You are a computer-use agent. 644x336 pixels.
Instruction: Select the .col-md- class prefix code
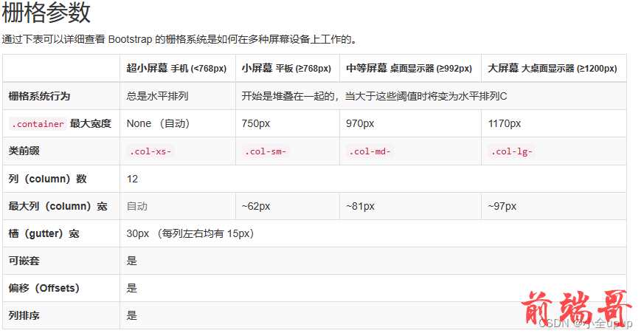[x=370, y=151]
